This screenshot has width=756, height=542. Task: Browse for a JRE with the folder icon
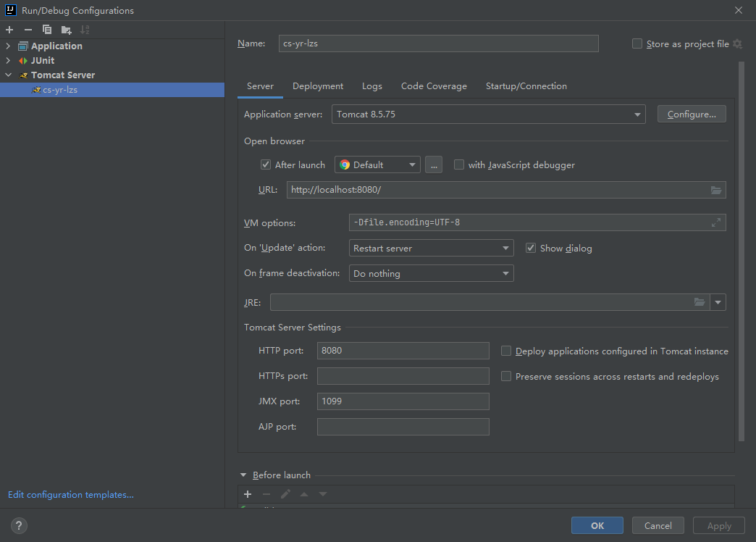point(700,302)
